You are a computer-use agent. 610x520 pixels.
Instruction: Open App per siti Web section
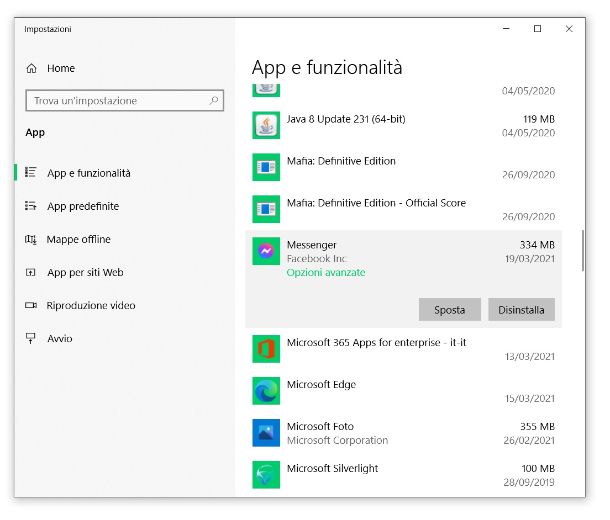(85, 273)
